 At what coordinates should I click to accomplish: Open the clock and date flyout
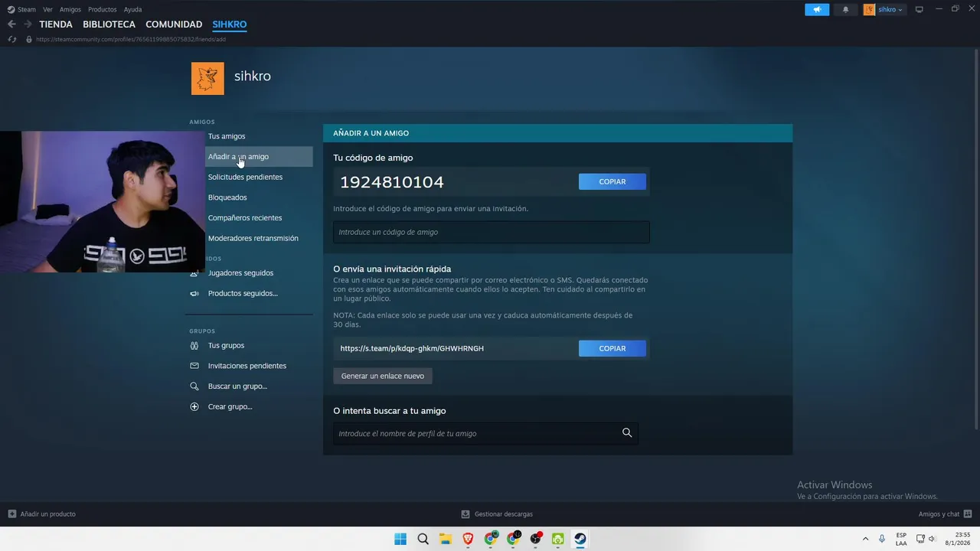(958, 539)
